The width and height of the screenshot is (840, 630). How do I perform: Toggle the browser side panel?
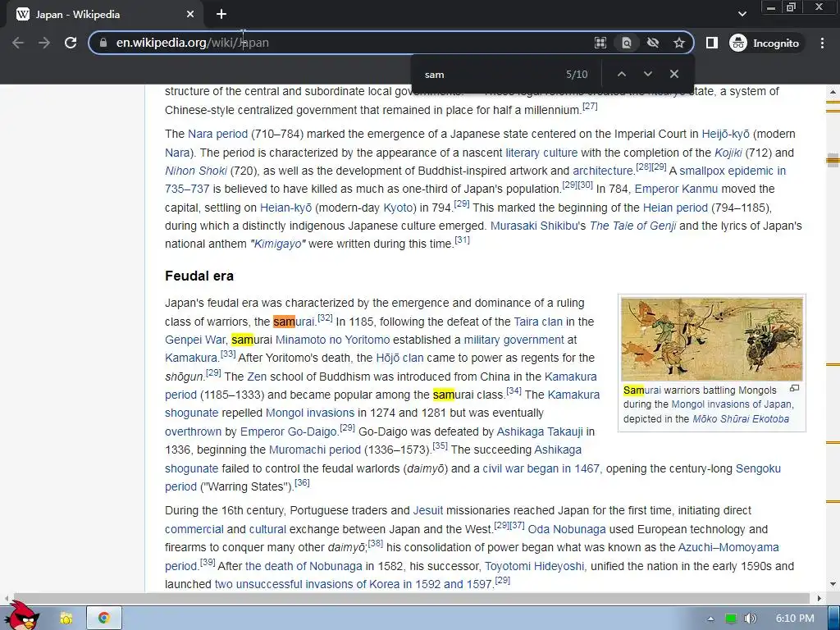711,43
